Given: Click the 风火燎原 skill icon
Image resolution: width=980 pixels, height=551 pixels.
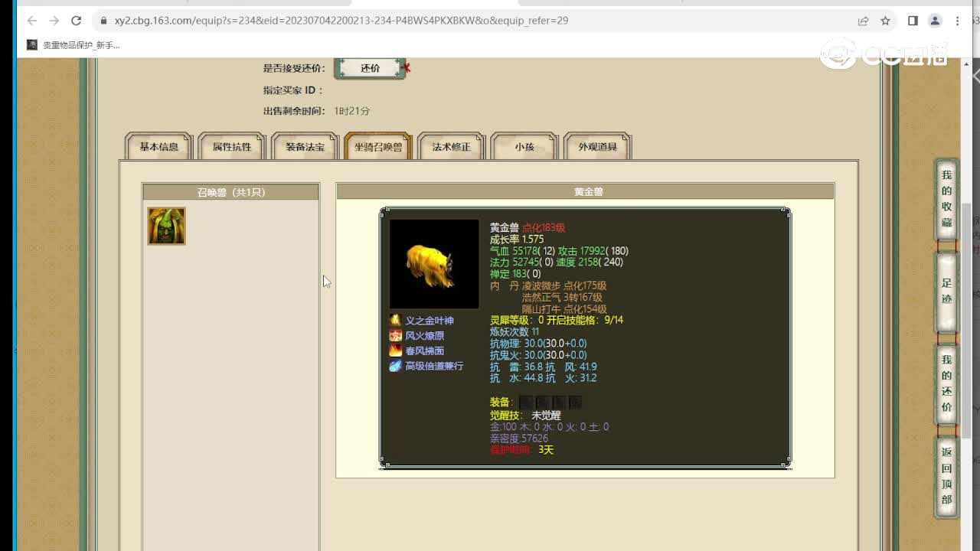Looking at the screenshot, I should coord(395,336).
